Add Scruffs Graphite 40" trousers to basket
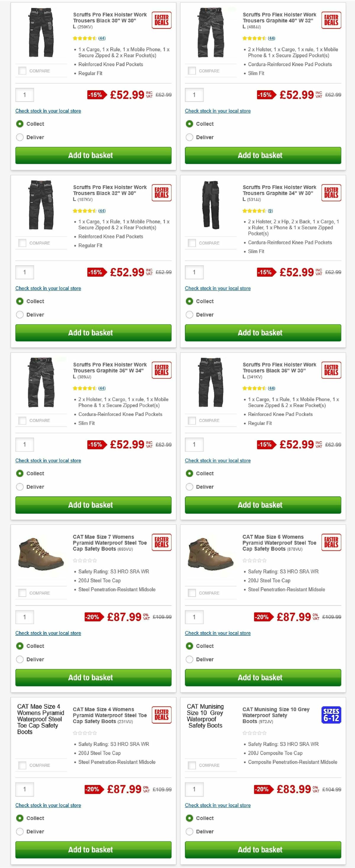This screenshot has height=868, width=355. click(x=263, y=155)
